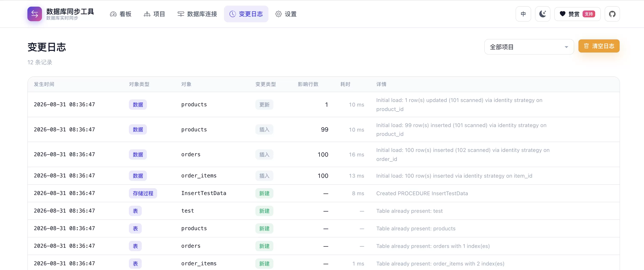The image size is (644, 270).
Task: Open the 项目 projects tab
Action: tap(155, 14)
